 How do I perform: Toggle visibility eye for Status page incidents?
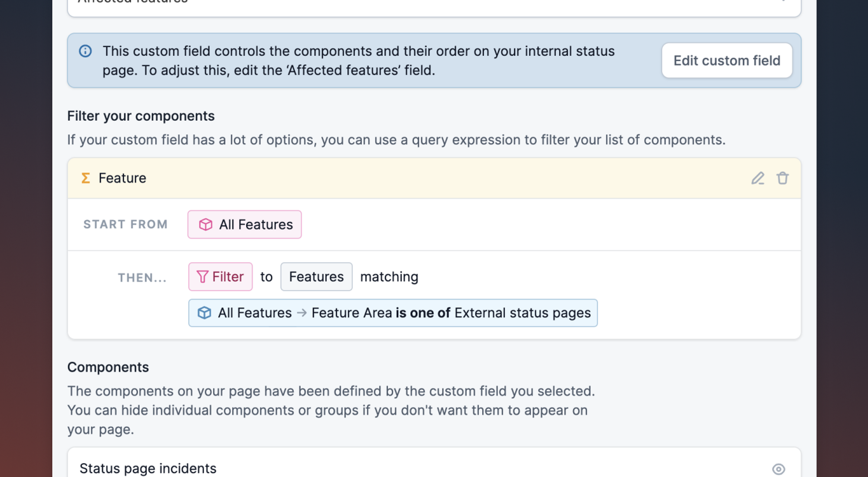pos(779,469)
